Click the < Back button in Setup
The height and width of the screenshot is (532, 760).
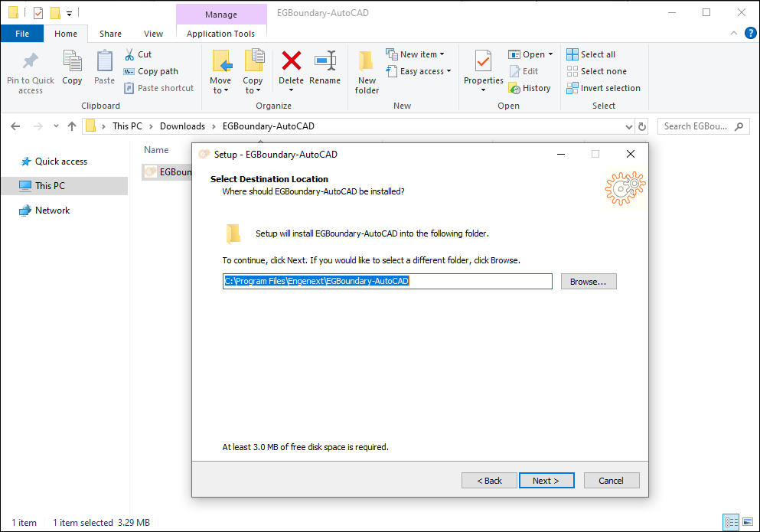[489, 481]
